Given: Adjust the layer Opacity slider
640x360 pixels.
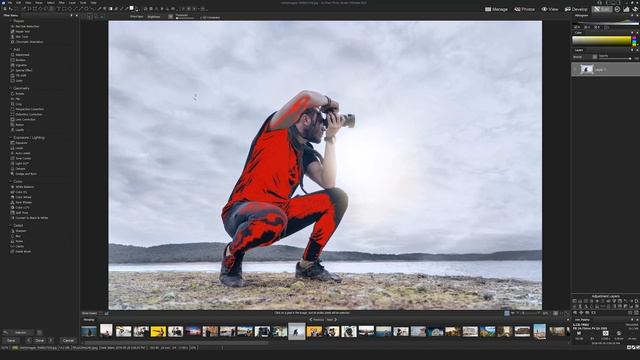Looking at the screenshot, I should pyautogui.click(x=614, y=59).
